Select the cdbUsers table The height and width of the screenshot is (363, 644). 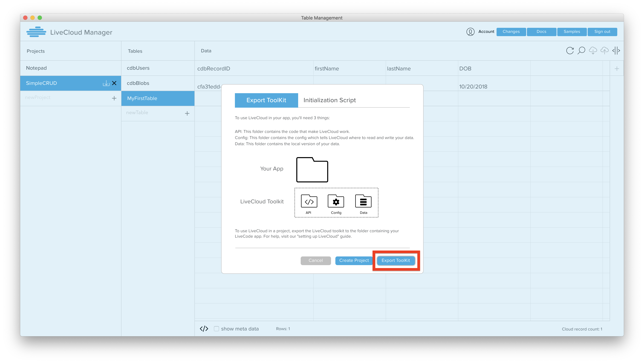click(158, 68)
